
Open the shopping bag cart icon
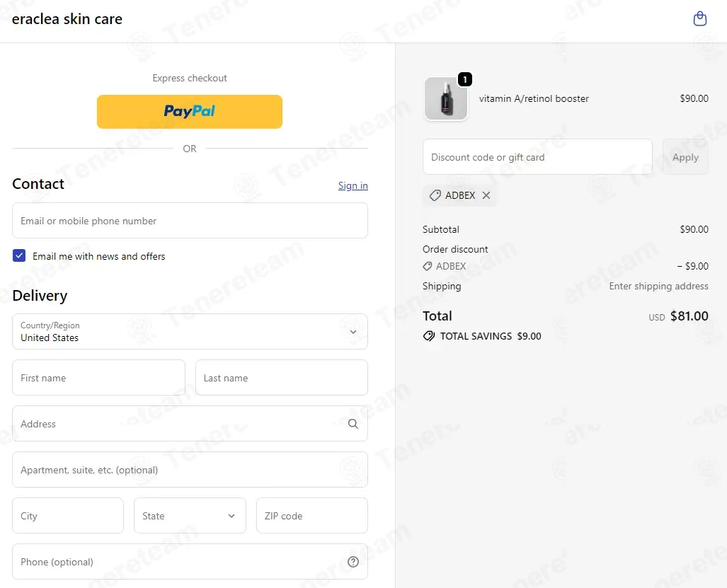699,19
